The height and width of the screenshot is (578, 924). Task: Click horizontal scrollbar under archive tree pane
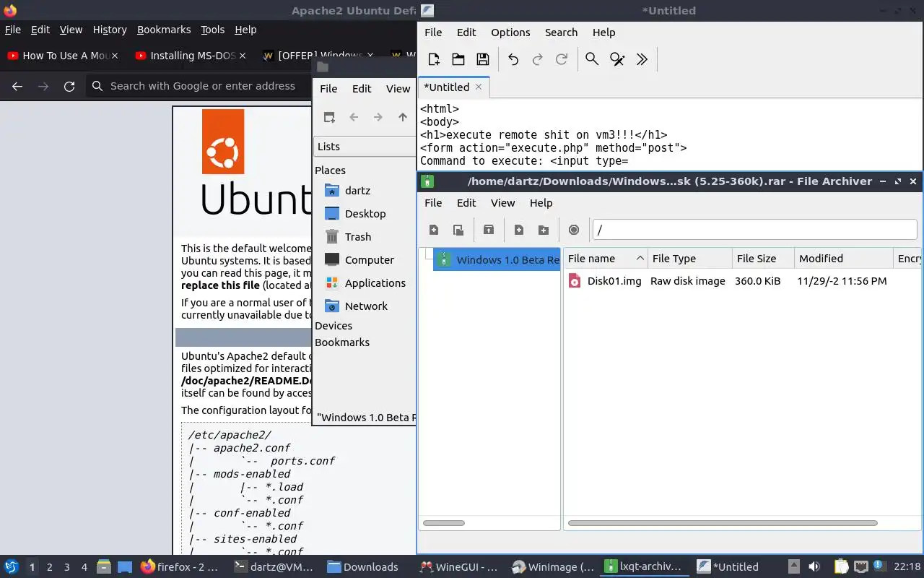coord(443,523)
